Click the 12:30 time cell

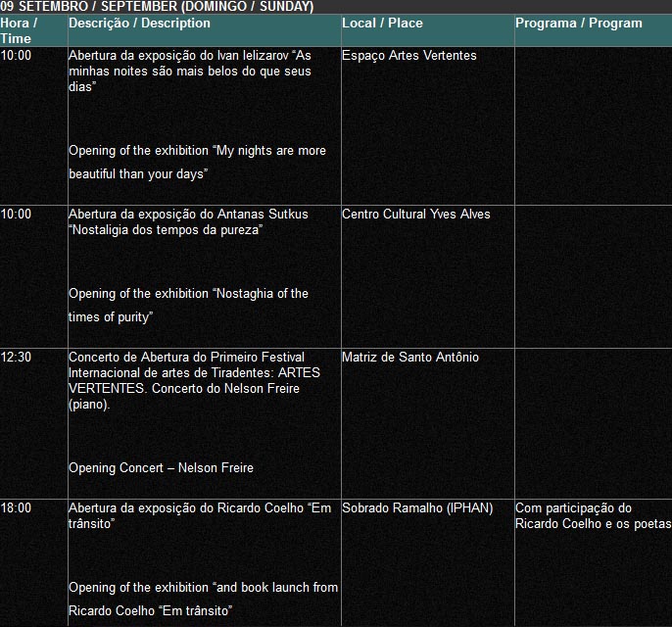tap(16, 358)
